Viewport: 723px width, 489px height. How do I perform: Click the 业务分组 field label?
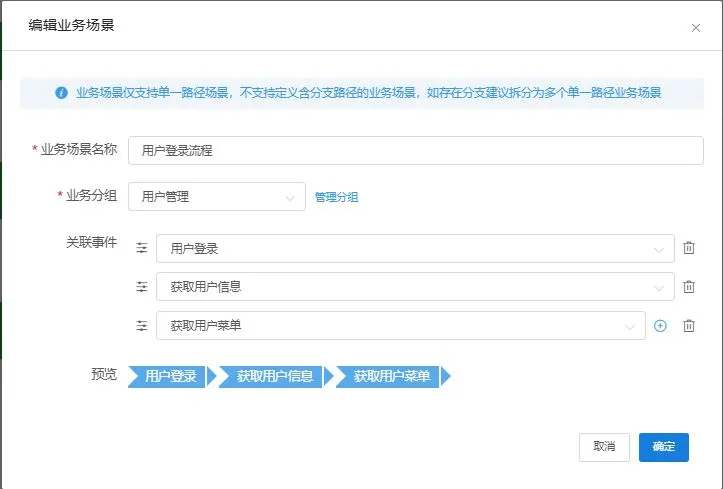point(91,195)
